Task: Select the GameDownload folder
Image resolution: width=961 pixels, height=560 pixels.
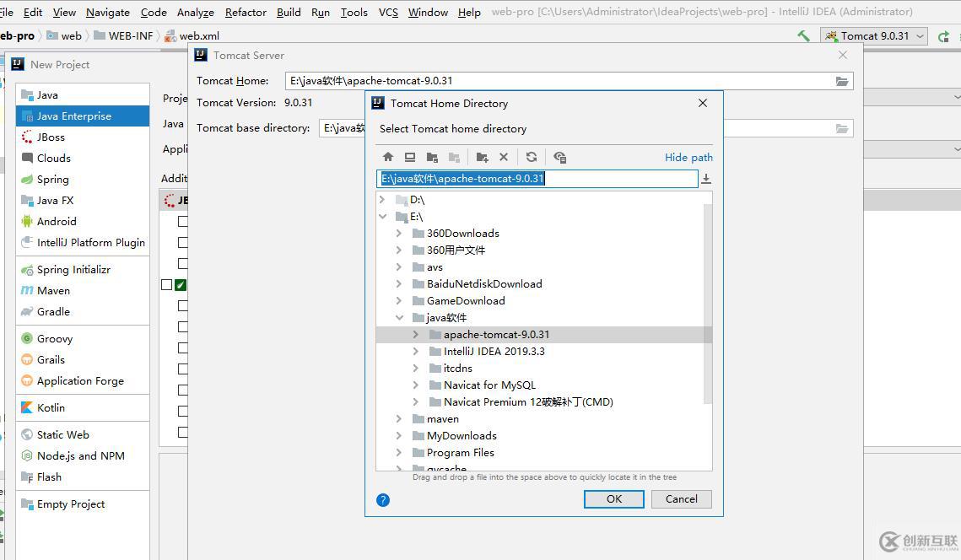Action: click(466, 301)
